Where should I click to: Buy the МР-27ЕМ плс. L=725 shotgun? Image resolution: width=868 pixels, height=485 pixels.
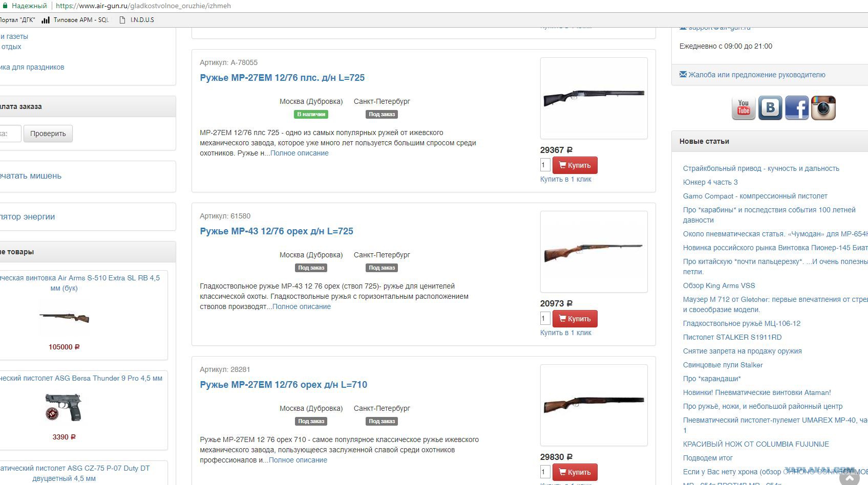575,165
